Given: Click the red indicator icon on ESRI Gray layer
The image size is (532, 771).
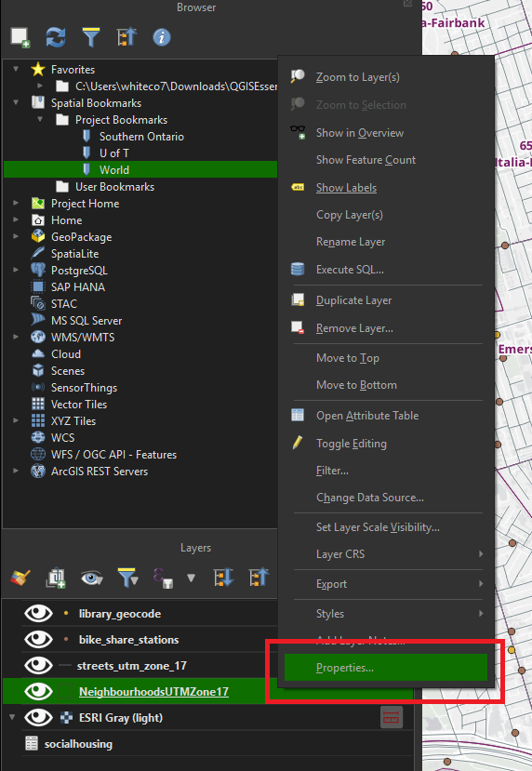Looking at the screenshot, I should pos(392,717).
